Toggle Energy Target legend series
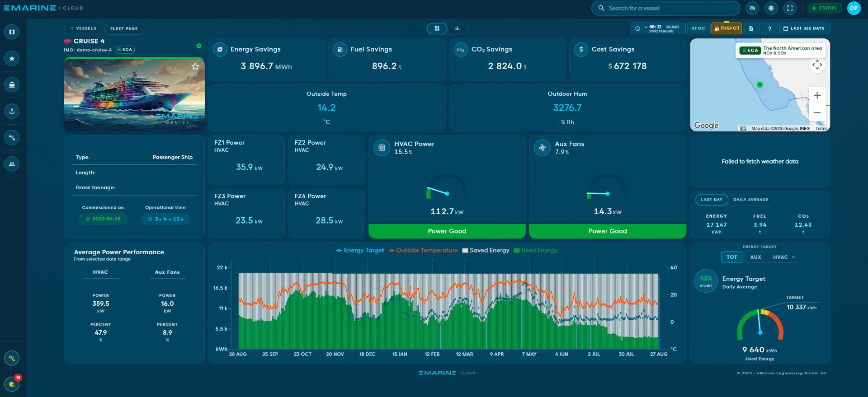This screenshot has width=868, height=397. (x=360, y=251)
